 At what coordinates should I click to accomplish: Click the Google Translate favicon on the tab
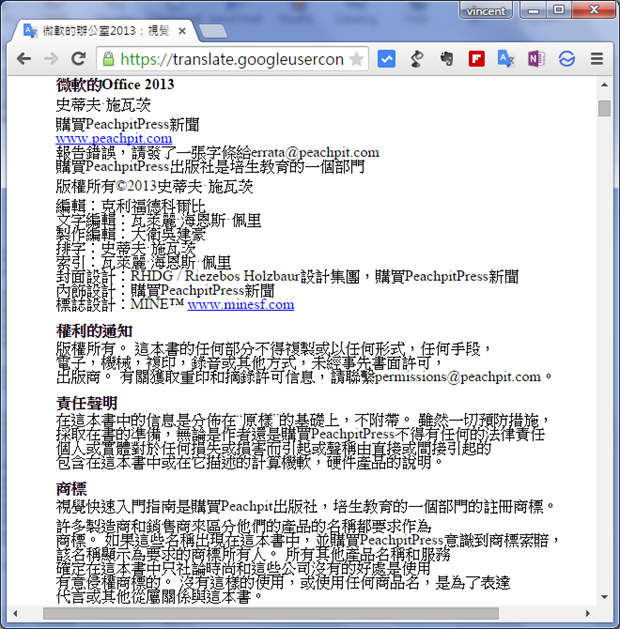tap(30, 31)
